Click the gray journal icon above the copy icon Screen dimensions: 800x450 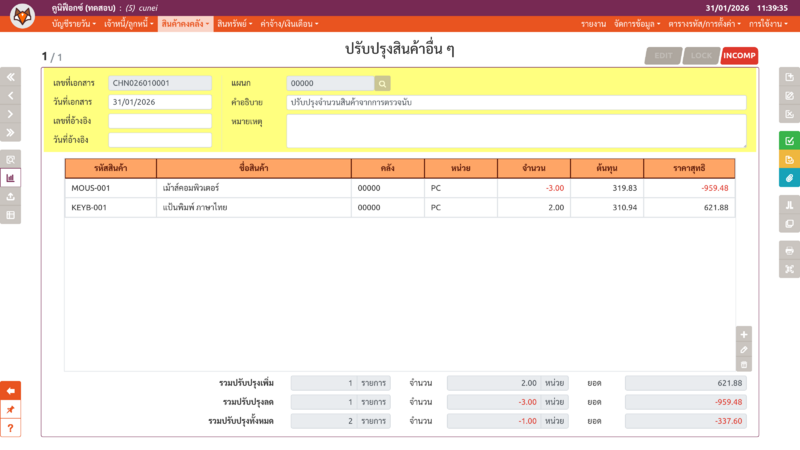789,205
